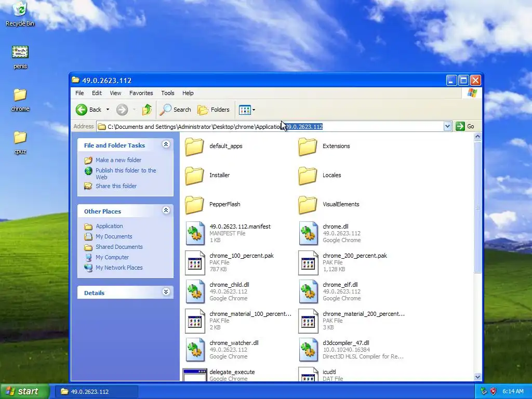
Task: Open My Network Places link
Action: point(119,268)
